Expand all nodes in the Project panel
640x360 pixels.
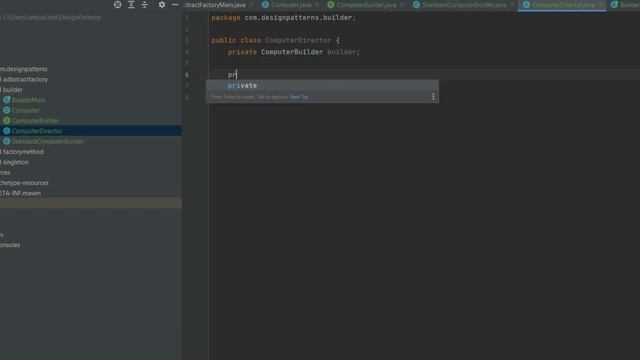click(131, 5)
